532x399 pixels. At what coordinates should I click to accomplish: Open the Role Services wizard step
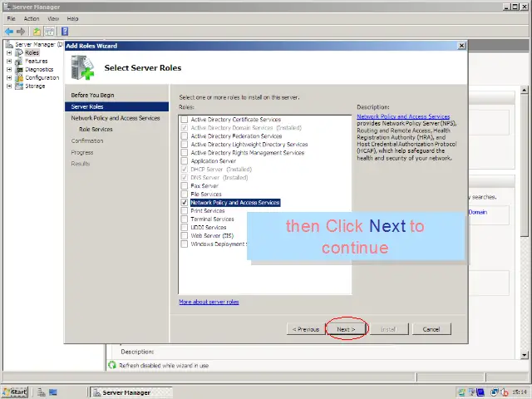(x=96, y=130)
